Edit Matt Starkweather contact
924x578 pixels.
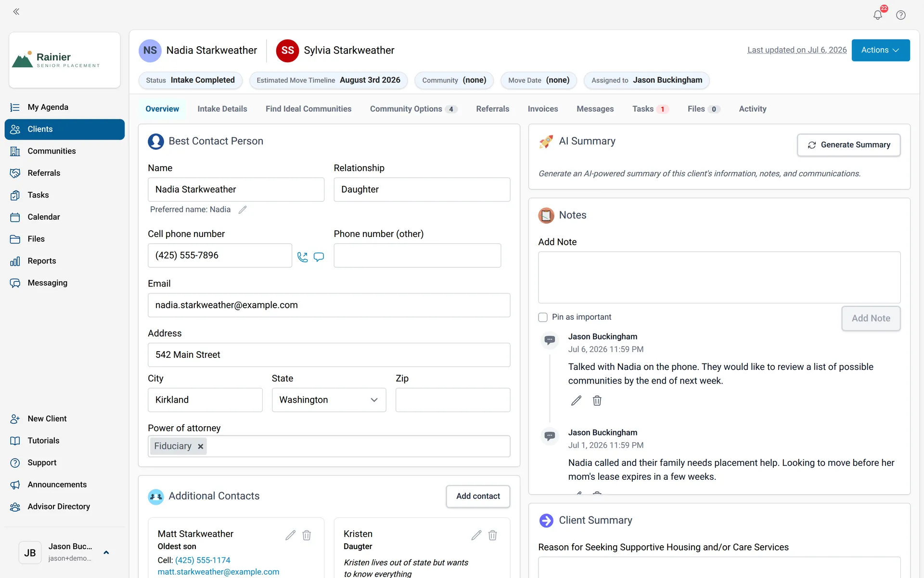[290, 535]
